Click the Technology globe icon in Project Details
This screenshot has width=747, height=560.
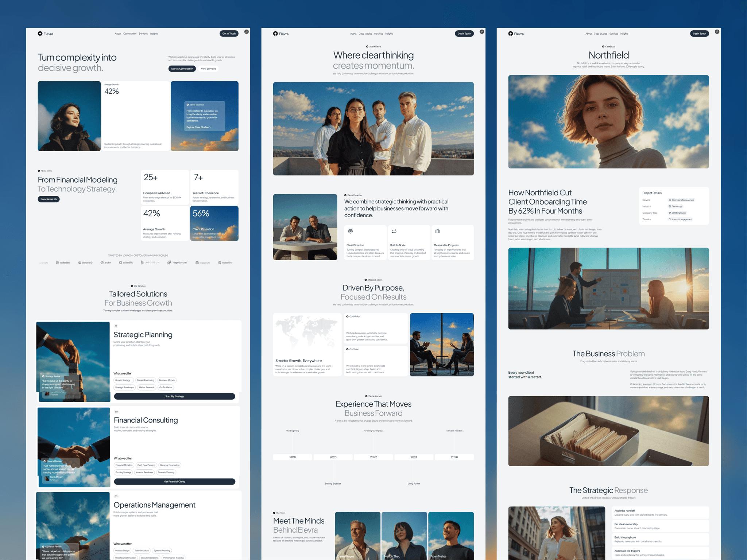670,206
